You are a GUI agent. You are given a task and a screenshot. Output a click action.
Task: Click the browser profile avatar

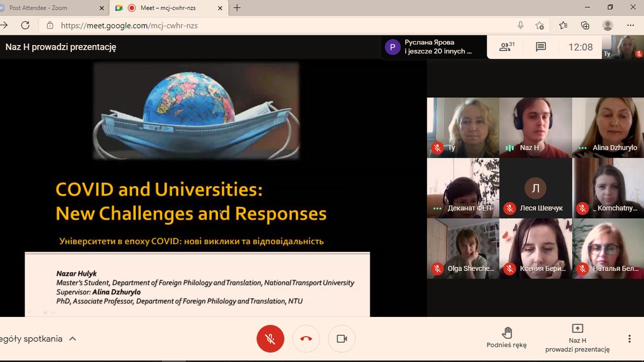608,25
